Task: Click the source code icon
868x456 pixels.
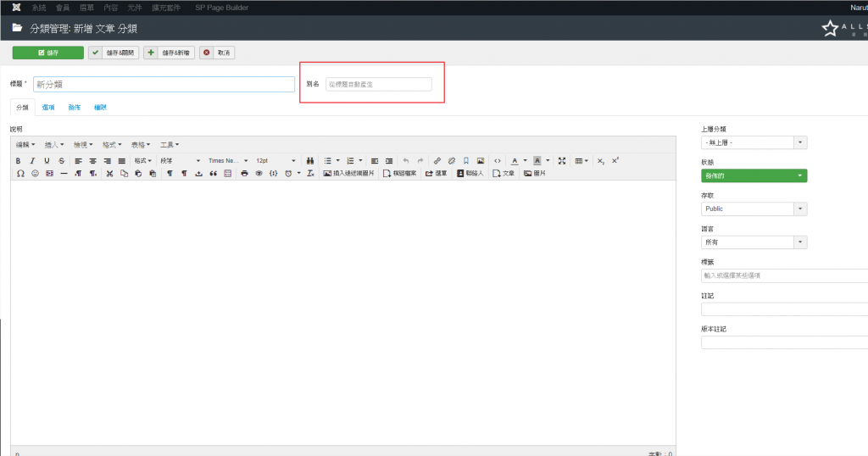Action: pyautogui.click(x=497, y=160)
